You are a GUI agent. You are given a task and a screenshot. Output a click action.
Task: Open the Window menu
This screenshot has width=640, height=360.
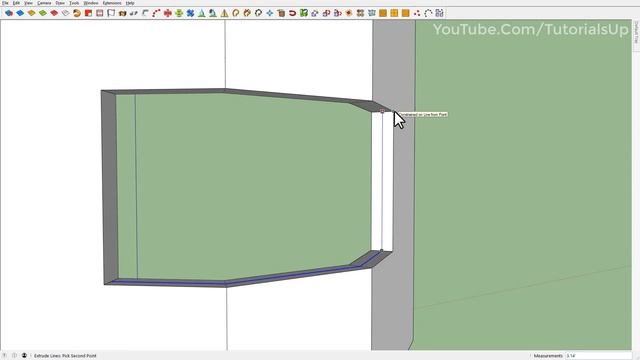click(91, 3)
